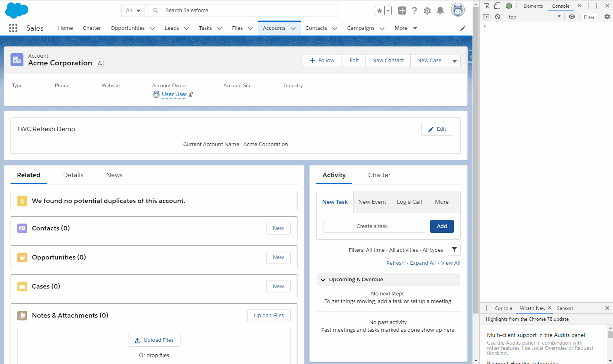Expand the Leads nav dropdown chevron
613x364 pixels.
tap(187, 28)
